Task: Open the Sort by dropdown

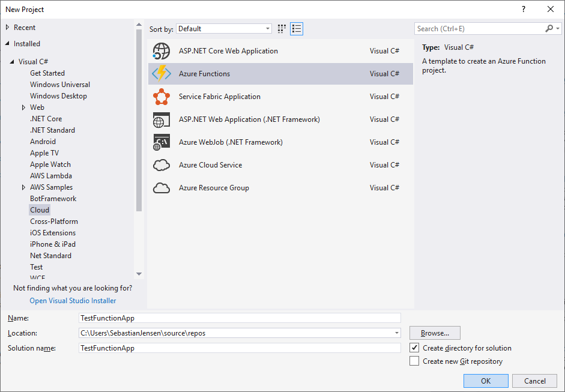Action: 224,29
